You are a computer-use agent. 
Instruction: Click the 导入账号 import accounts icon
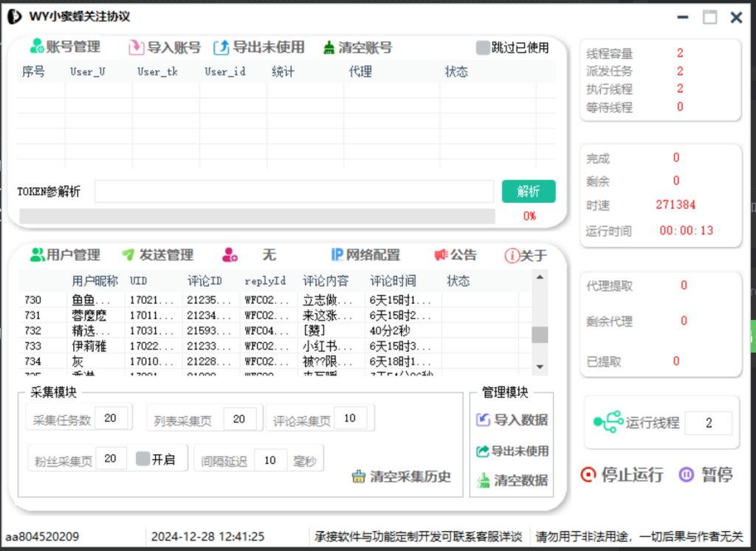coord(135,46)
